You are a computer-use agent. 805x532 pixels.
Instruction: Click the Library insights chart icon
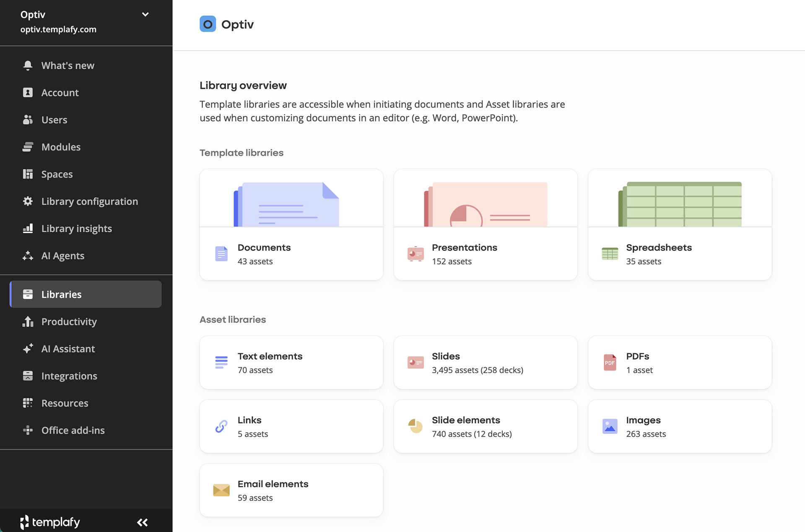(28, 228)
